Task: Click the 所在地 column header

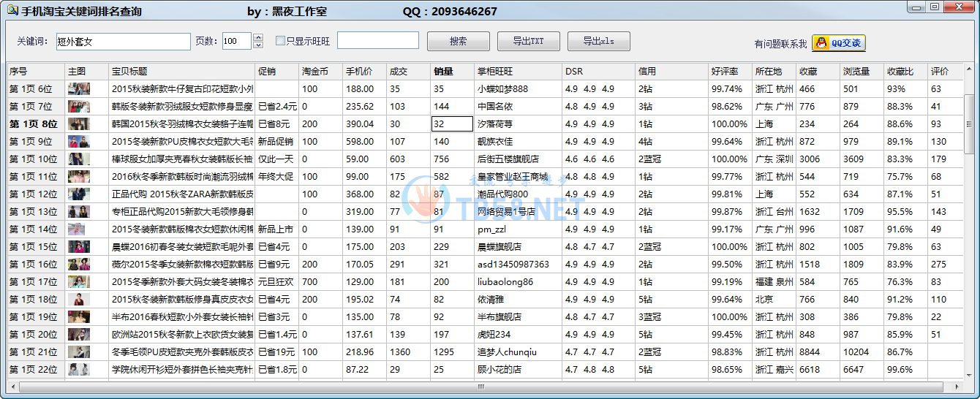Action: [x=774, y=72]
